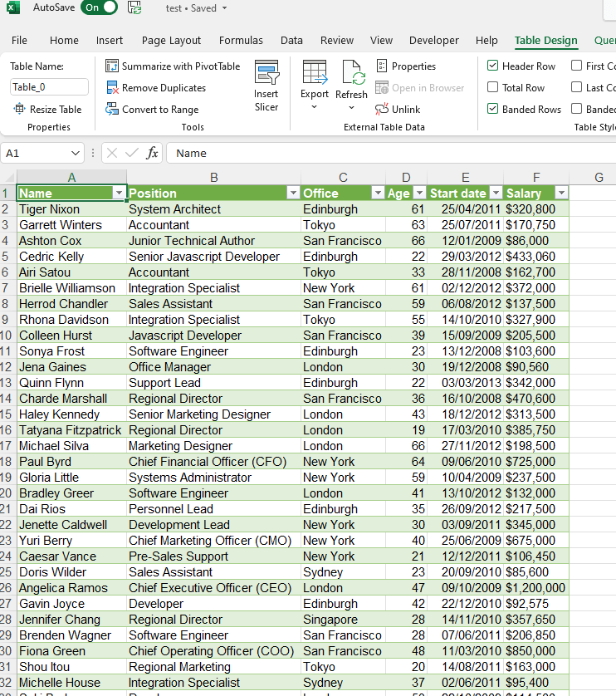Click the Unlink table icon
616x696 pixels.
pyautogui.click(x=383, y=110)
